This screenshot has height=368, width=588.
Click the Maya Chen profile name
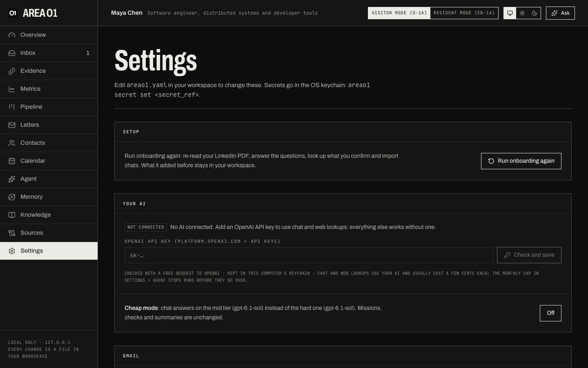click(x=127, y=13)
